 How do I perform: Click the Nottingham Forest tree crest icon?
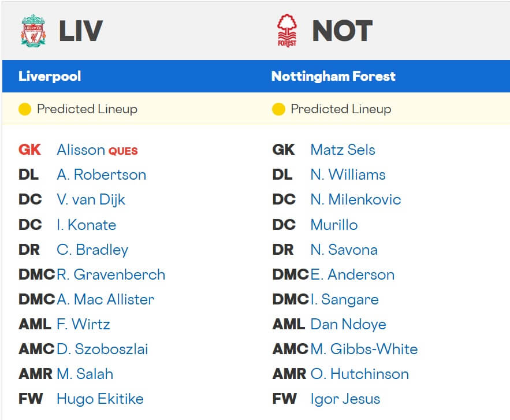point(287,29)
